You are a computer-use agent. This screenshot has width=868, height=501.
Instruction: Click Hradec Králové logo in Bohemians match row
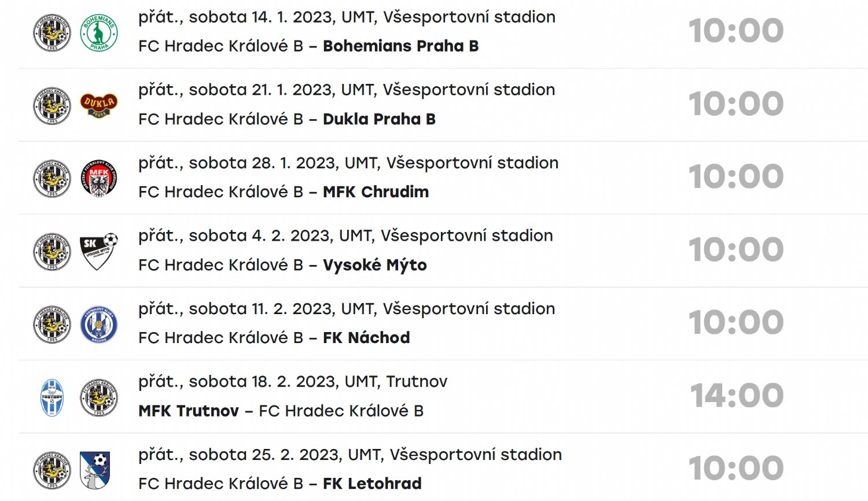pos(52,33)
